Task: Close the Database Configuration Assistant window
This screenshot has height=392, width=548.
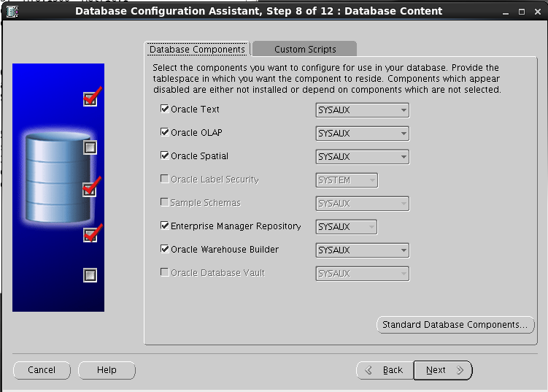Action: pos(538,12)
